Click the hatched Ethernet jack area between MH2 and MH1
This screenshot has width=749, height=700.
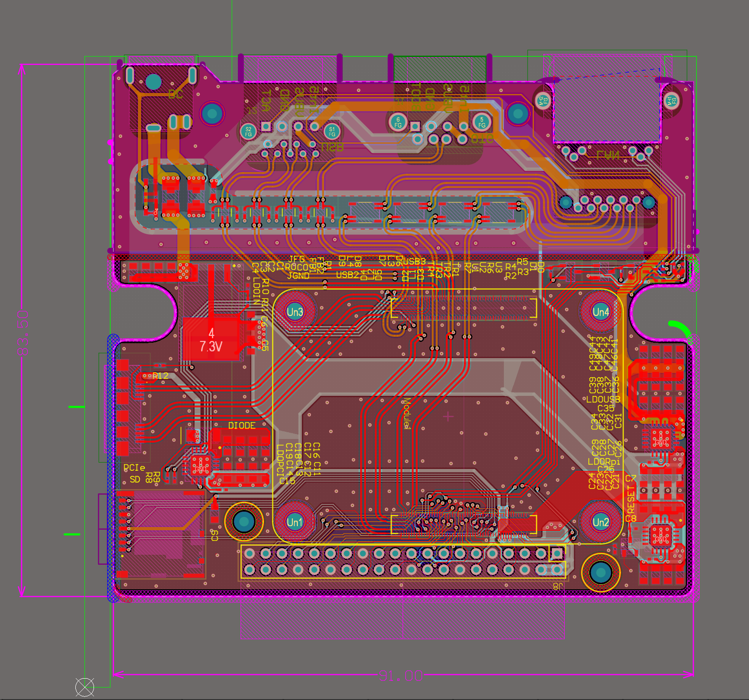point(606,109)
